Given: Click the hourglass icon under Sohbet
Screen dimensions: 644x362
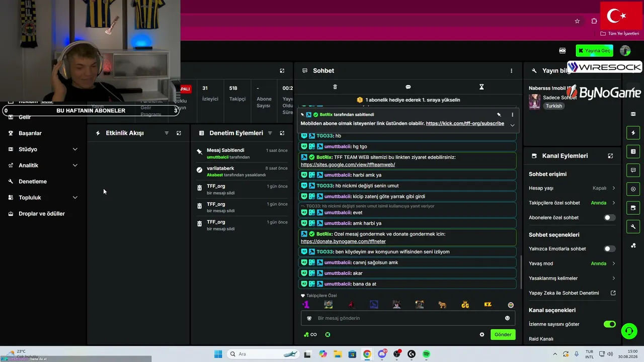Looking at the screenshot, I should pos(481,87).
